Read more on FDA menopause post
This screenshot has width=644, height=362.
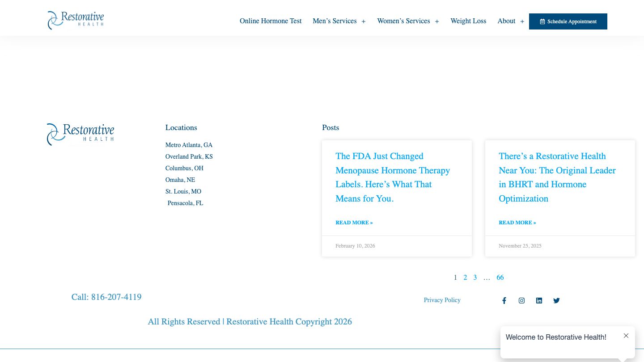(x=354, y=223)
